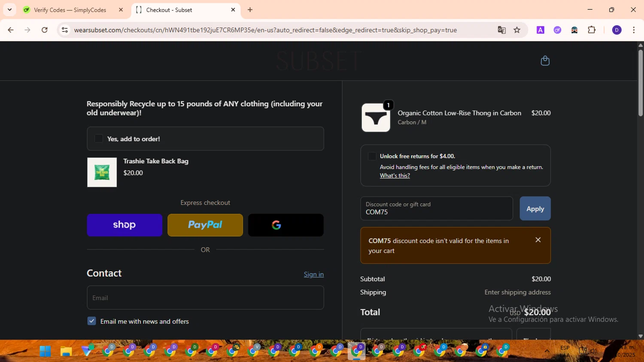
Task: Reload the checkout page
Action: [x=45, y=30]
